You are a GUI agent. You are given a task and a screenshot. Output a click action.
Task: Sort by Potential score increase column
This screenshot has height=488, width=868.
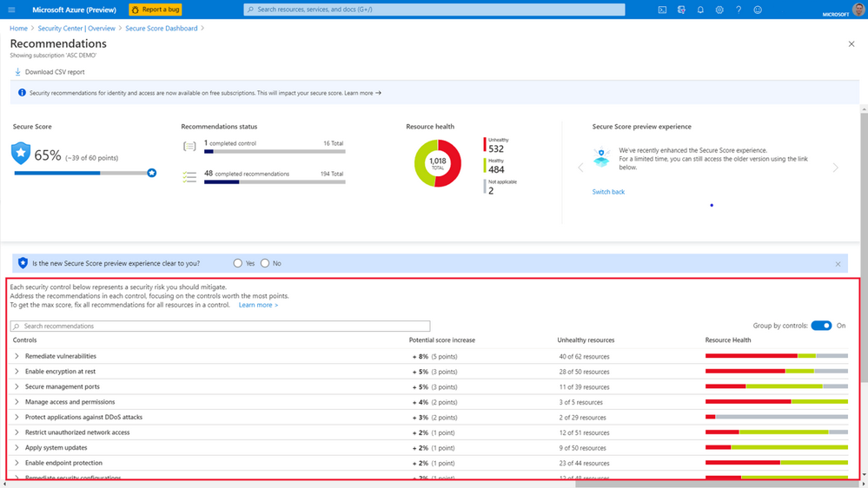coord(441,340)
